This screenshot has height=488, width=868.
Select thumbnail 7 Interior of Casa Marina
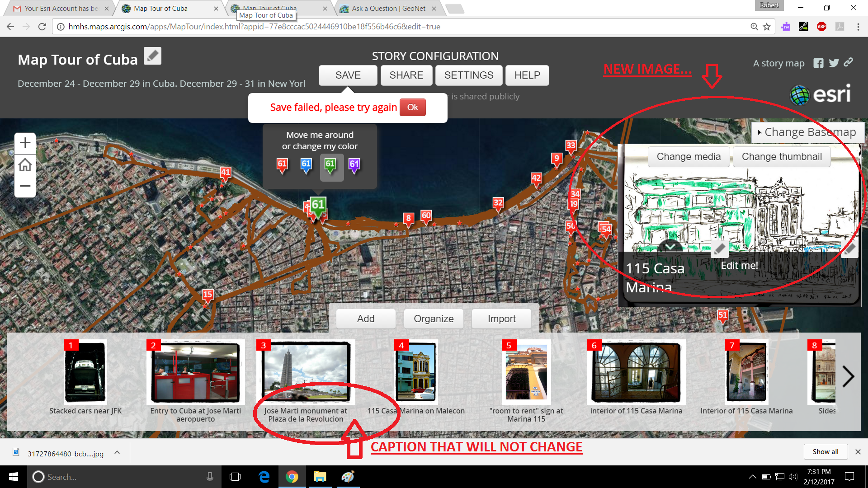pos(746,371)
